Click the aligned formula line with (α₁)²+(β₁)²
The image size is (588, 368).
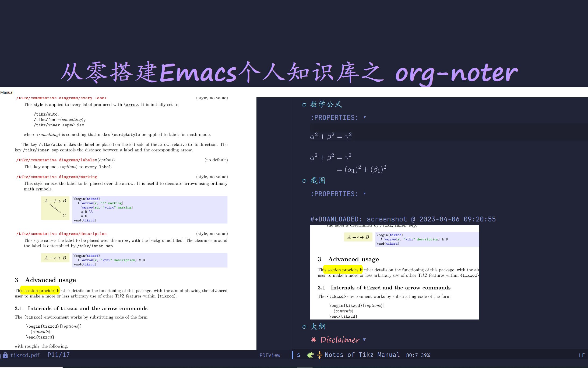(361, 169)
